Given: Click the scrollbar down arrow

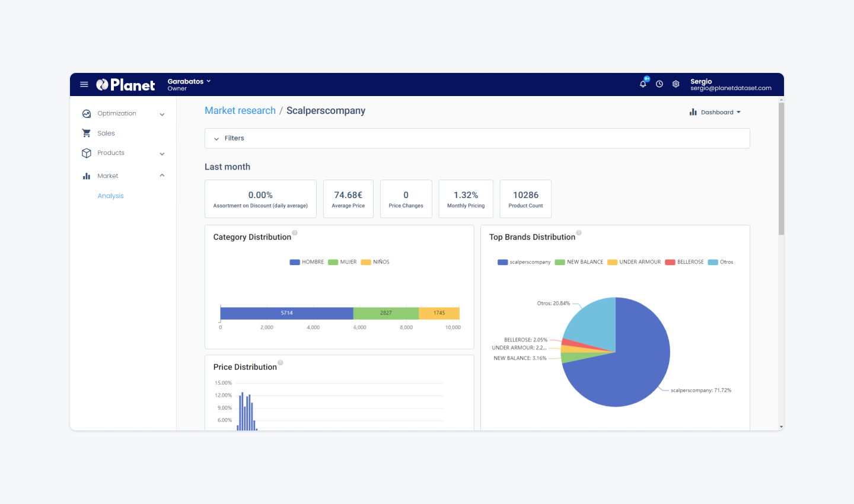Looking at the screenshot, I should pos(781,426).
